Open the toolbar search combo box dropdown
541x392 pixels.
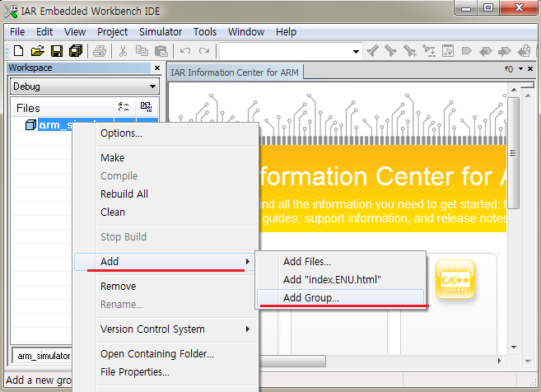[x=356, y=52]
